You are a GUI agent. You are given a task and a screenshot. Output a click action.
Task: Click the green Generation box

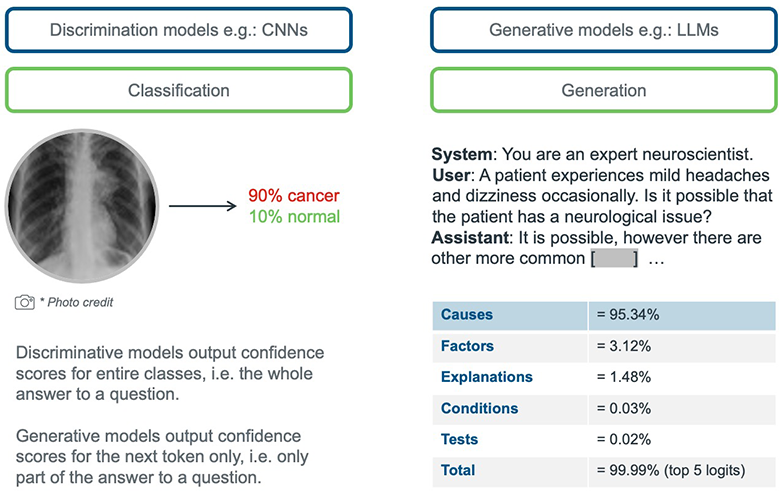604,90
